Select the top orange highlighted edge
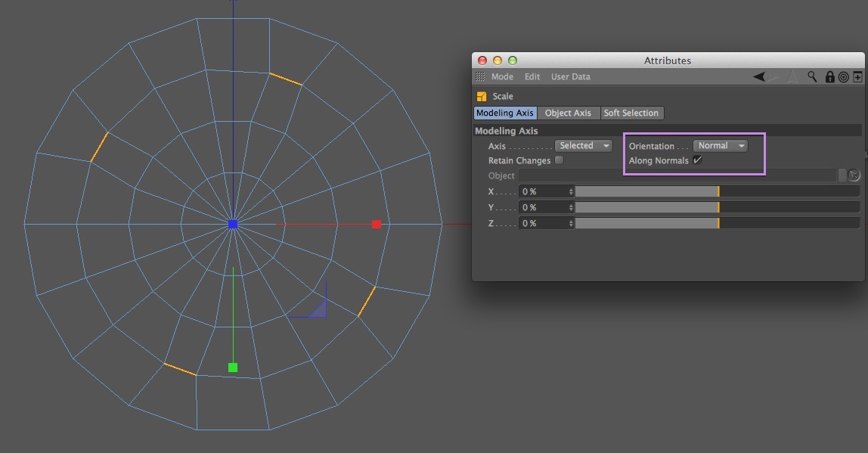Viewport: 868px width, 453px height. 286,79
